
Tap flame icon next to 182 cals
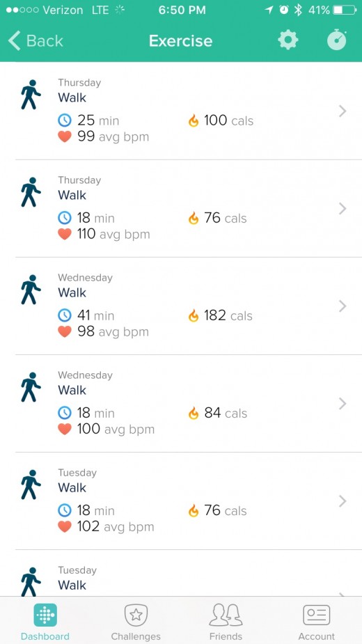click(193, 316)
